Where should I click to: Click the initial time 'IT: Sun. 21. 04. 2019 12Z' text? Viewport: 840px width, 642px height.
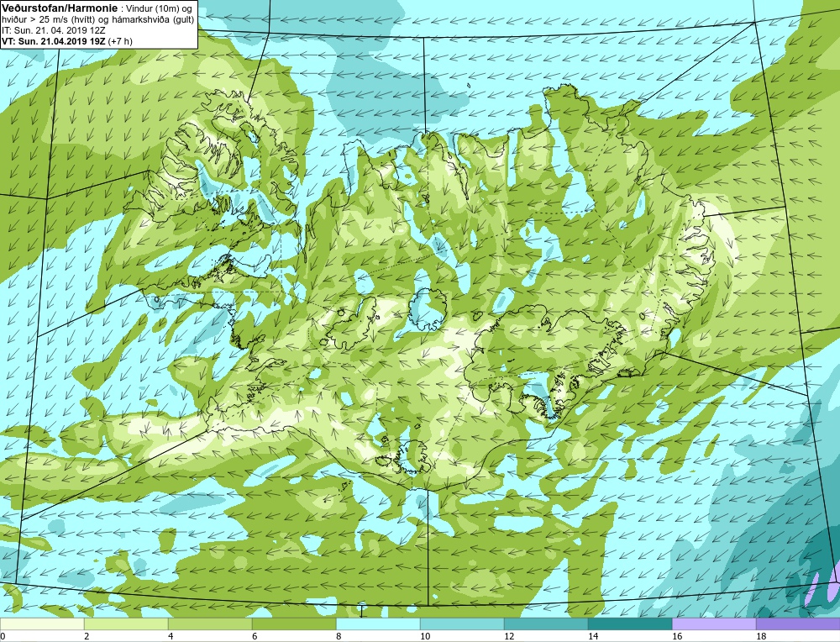[54, 30]
